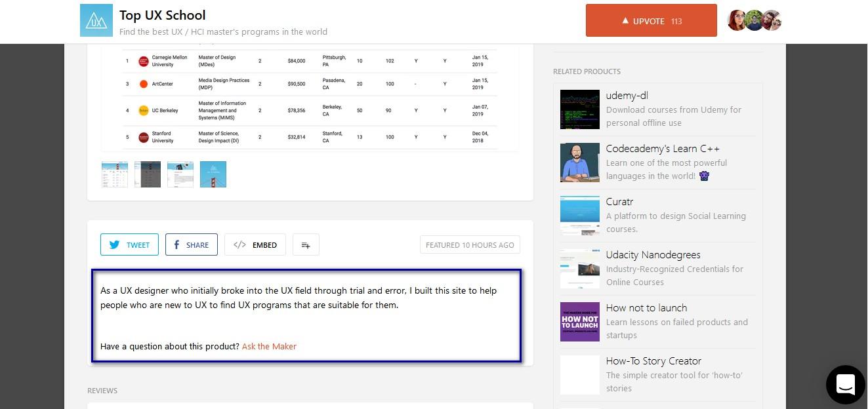The height and width of the screenshot is (409, 868).
Task: Click the $90,500 tuition cell
Action: [297, 84]
